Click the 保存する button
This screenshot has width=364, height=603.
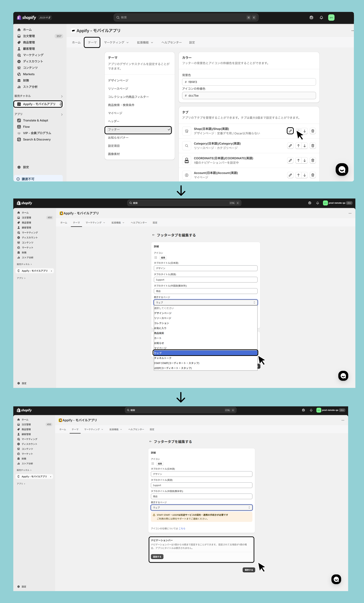(x=249, y=570)
